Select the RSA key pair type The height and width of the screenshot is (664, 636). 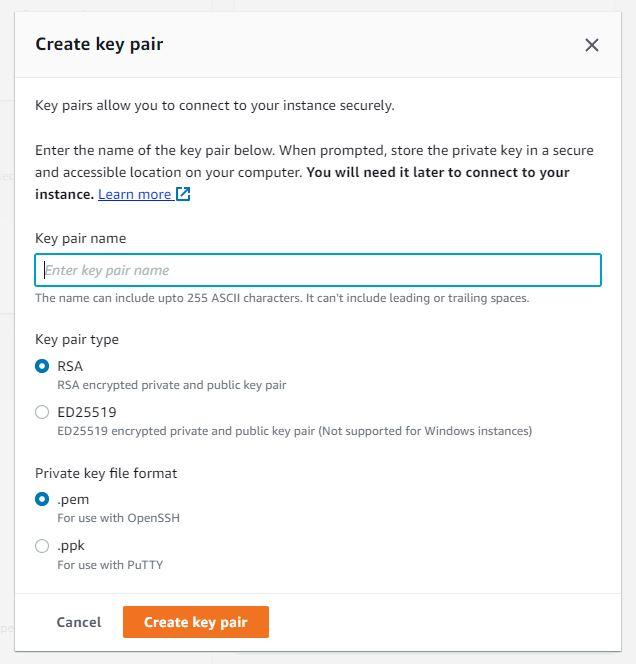(x=42, y=366)
